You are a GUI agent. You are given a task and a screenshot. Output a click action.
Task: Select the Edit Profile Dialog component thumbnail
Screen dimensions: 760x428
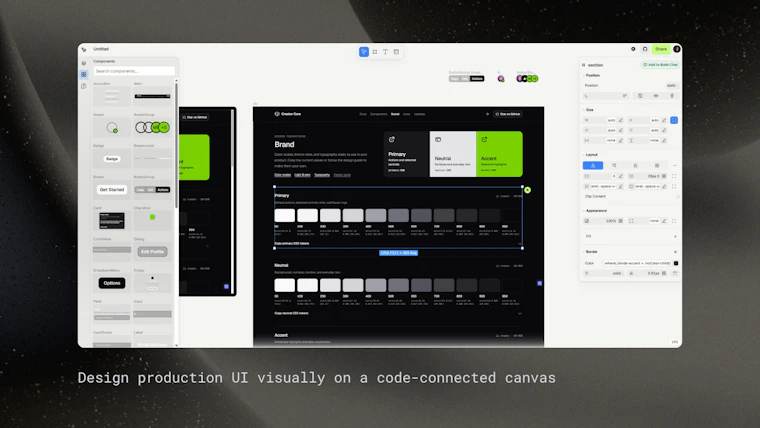(152, 252)
